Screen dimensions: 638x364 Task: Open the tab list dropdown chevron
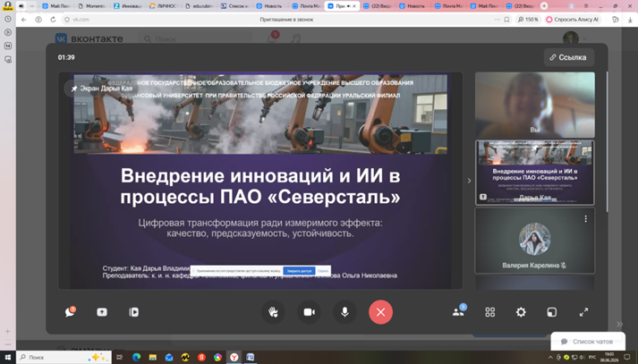(x=31, y=6)
